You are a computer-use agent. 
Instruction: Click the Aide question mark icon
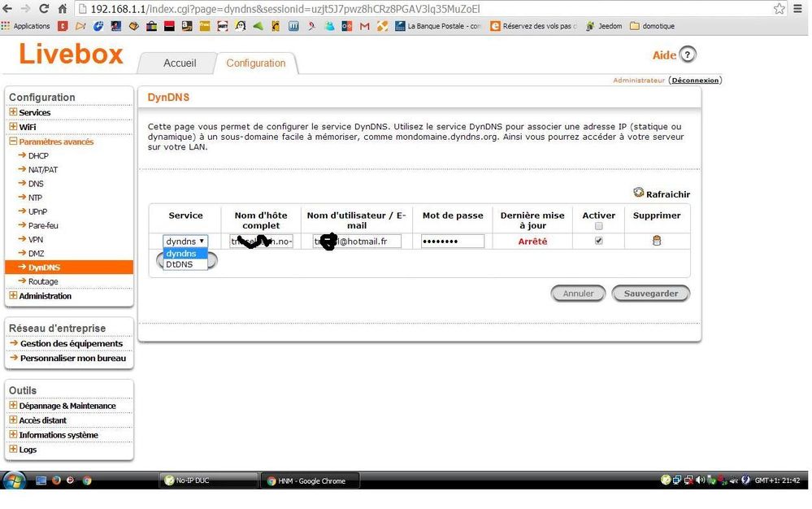688,54
